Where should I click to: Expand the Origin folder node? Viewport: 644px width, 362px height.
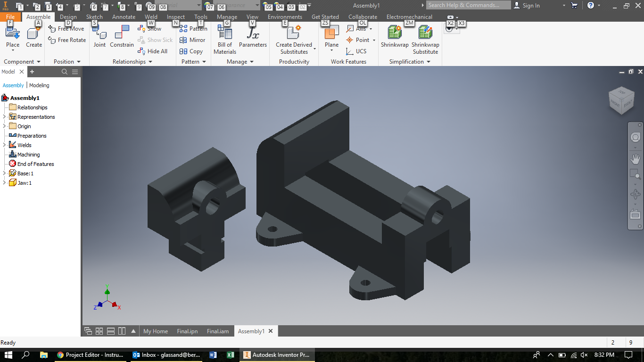click(x=4, y=126)
